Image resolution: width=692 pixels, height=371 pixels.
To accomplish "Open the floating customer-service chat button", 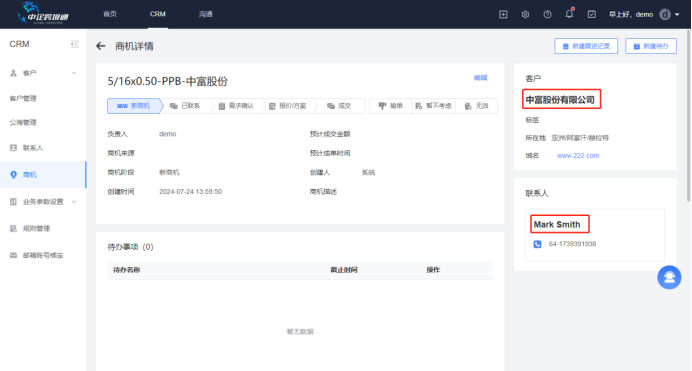I will (x=669, y=277).
